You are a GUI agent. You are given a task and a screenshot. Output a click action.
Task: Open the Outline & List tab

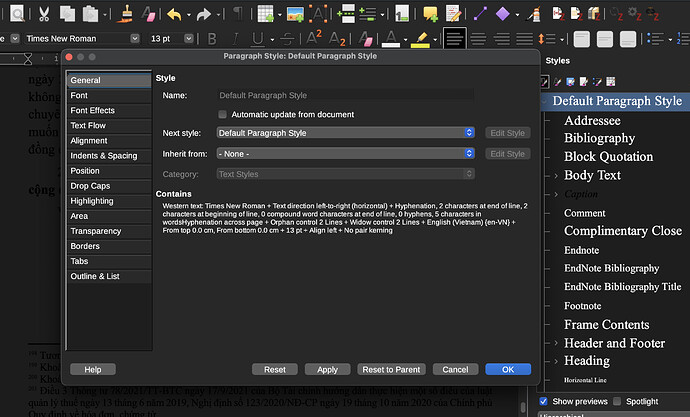(109, 276)
